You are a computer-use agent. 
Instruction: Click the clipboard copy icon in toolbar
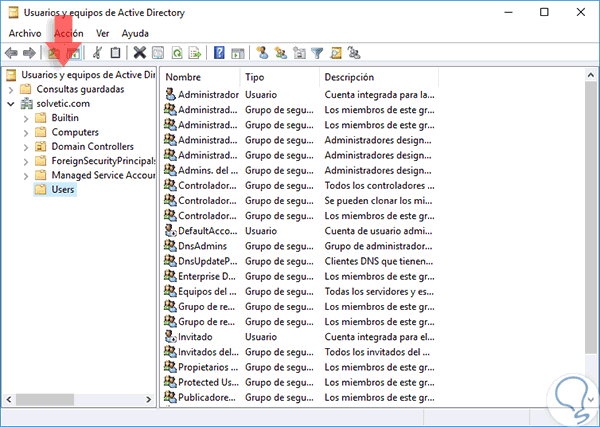pyautogui.click(x=115, y=53)
